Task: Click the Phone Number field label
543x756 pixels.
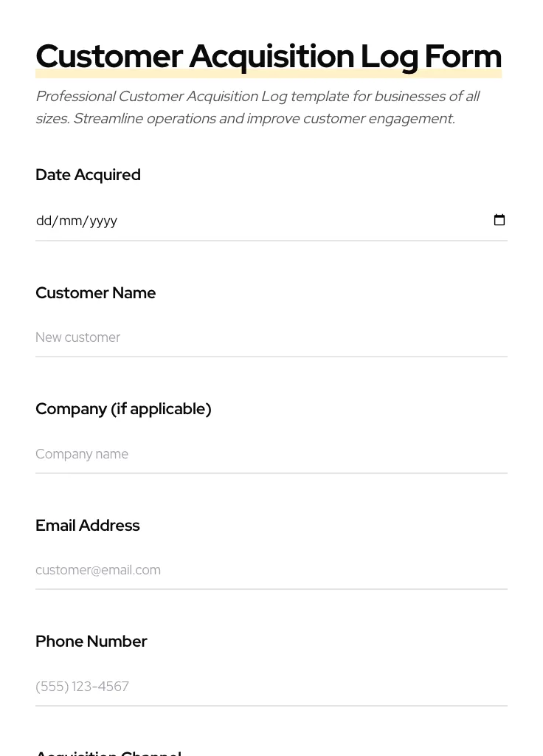Action: tap(91, 642)
